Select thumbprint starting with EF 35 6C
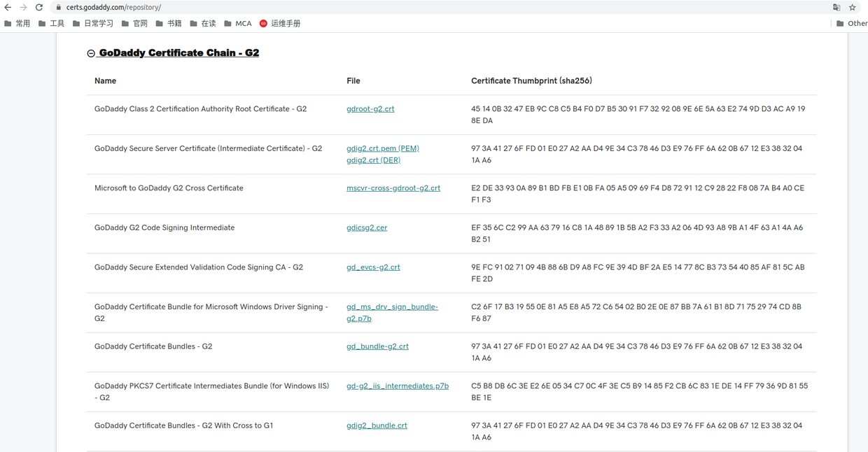Screen dimensions: 868x452 [637, 234]
